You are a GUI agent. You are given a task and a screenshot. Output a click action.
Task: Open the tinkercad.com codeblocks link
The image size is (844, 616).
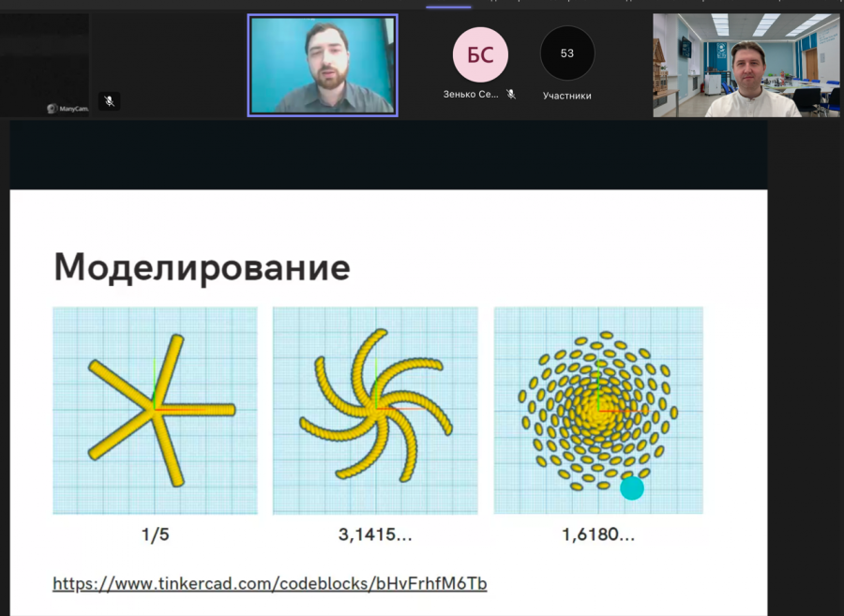pyautogui.click(x=270, y=584)
